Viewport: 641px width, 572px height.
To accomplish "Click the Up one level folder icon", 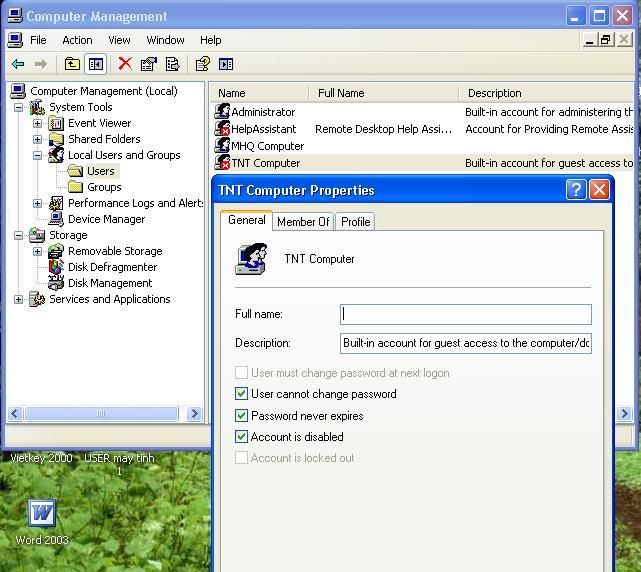I will [x=72, y=64].
